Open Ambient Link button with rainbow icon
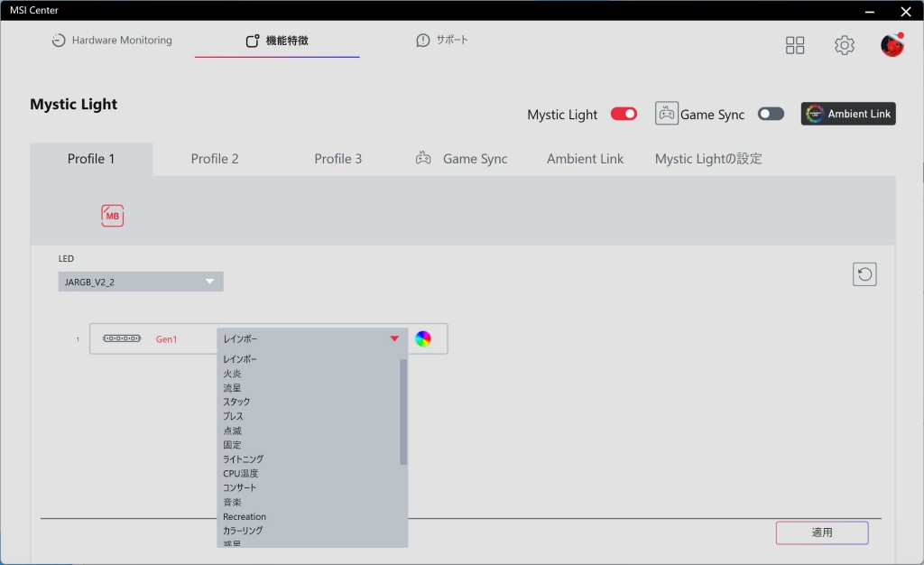Image resolution: width=924 pixels, height=565 pixels. point(848,114)
